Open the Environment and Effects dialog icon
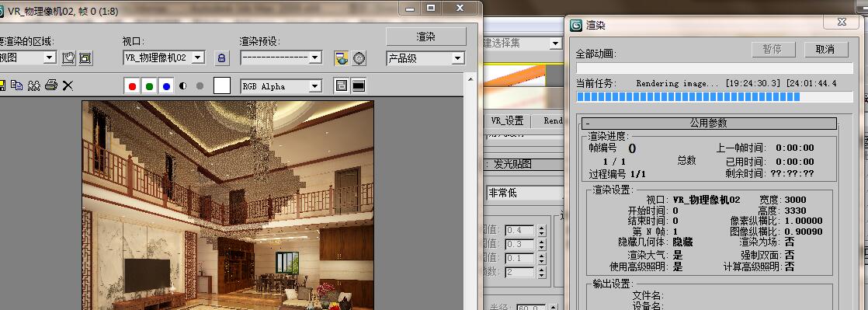Image resolution: width=868 pixels, height=310 pixels. pyautogui.click(x=359, y=57)
